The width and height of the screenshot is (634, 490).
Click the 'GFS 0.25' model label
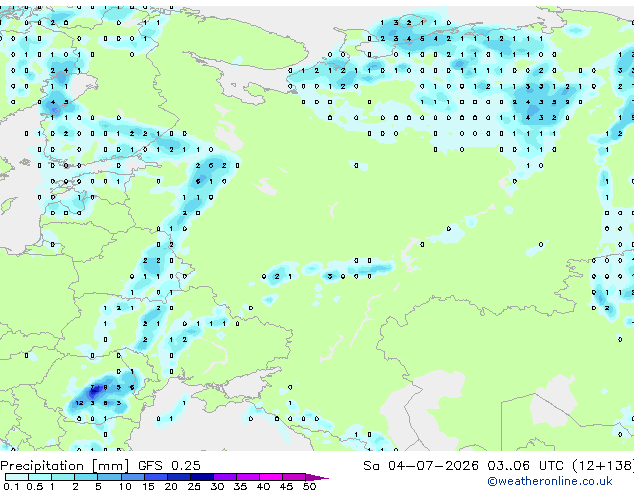pyautogui.click(x=169, y=466)
